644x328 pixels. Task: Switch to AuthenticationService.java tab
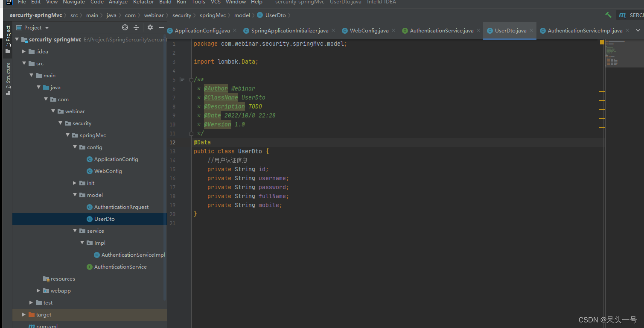click(442, 31)
